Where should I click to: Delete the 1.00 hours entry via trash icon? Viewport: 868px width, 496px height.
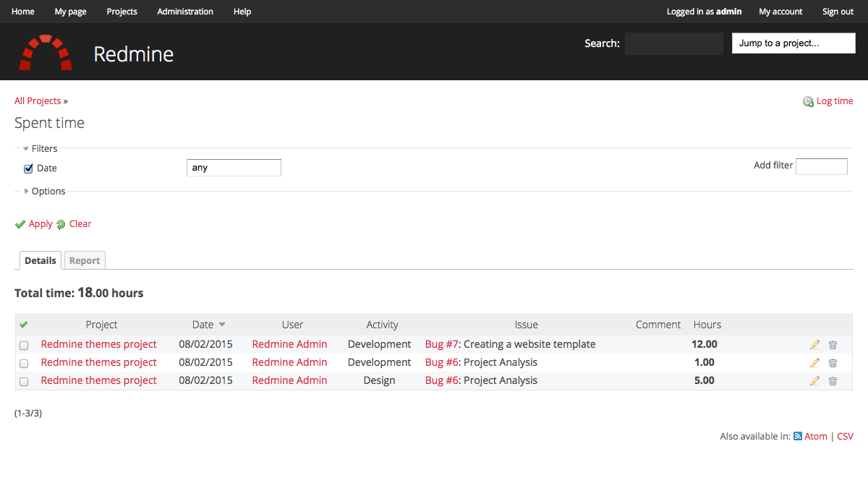pos(833,363)
